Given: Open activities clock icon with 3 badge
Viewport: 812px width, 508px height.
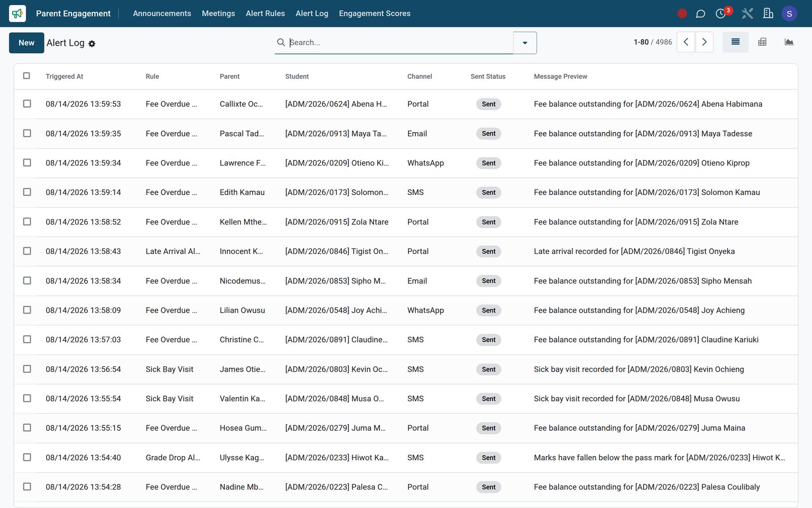Looking at the screenshot, I should [721, 13].
